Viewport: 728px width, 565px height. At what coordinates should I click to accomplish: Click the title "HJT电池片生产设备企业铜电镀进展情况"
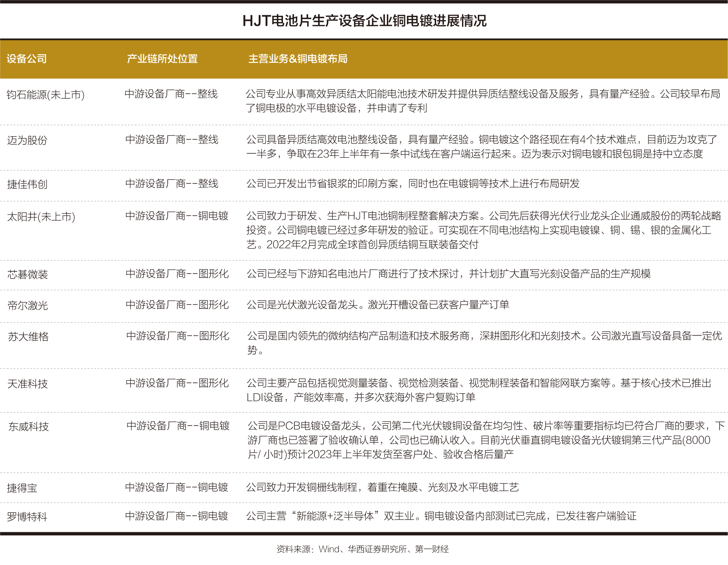pyautogui.click(x=364, y=21)
